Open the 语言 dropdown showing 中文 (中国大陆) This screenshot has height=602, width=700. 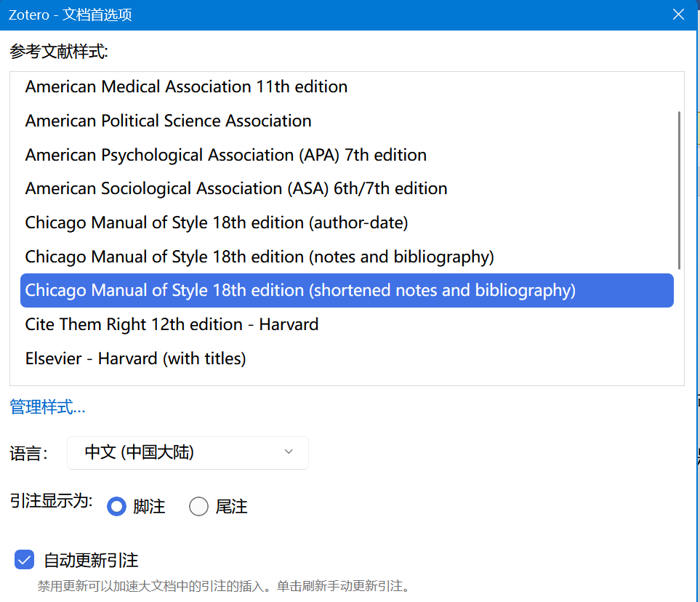(187, 452)
